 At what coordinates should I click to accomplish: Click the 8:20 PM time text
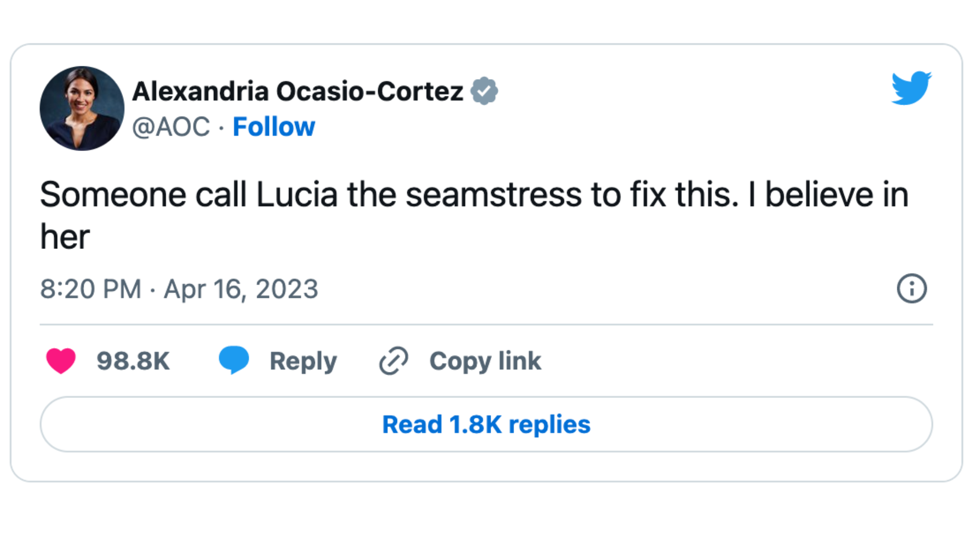tap(91, 289)
